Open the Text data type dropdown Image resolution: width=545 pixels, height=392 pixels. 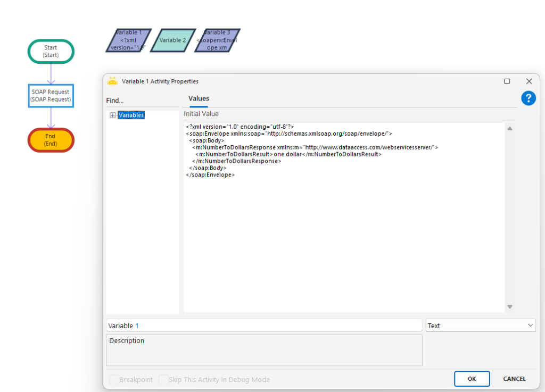(480, 326)
